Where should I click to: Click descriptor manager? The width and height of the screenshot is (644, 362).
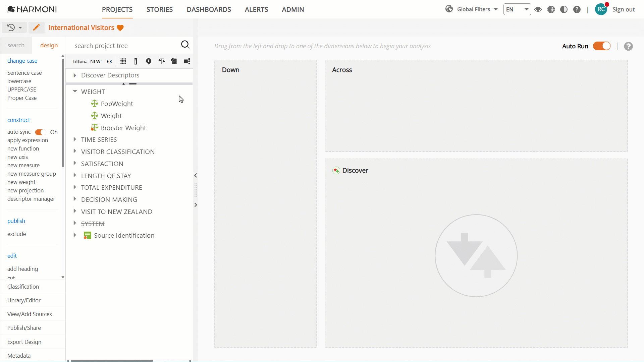coord(31,199)
